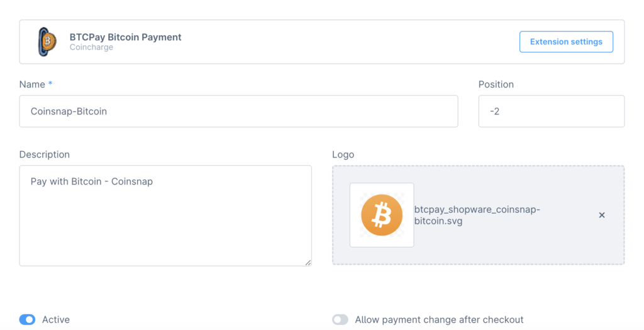Click the BTCPay plugin icon
This screenshot has height=330, width=644.
point(47,42)
